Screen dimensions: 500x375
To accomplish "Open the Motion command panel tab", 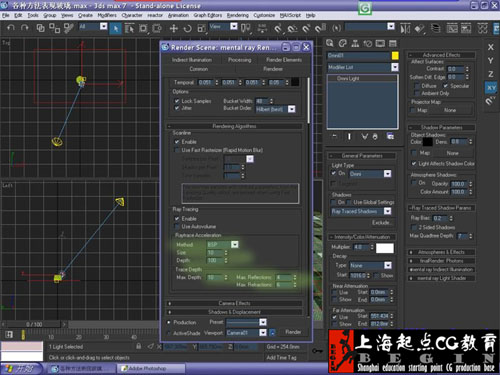I will (x=368, y=43).
